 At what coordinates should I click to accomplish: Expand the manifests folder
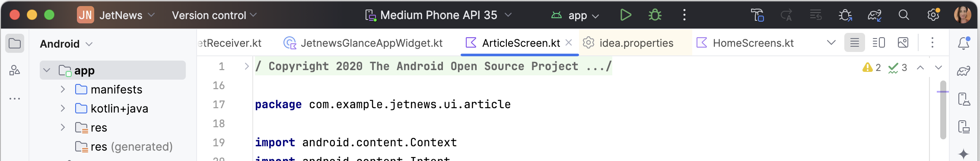click(x=63, y=89)
